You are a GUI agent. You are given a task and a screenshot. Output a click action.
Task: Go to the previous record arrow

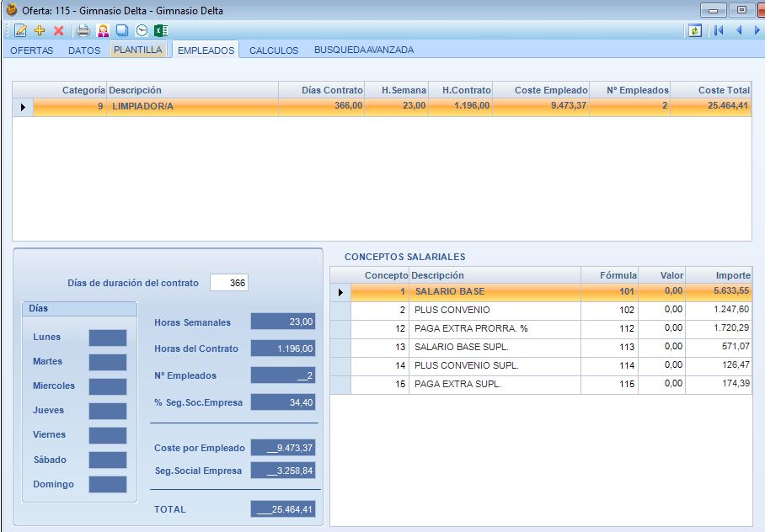pos(739,30)
